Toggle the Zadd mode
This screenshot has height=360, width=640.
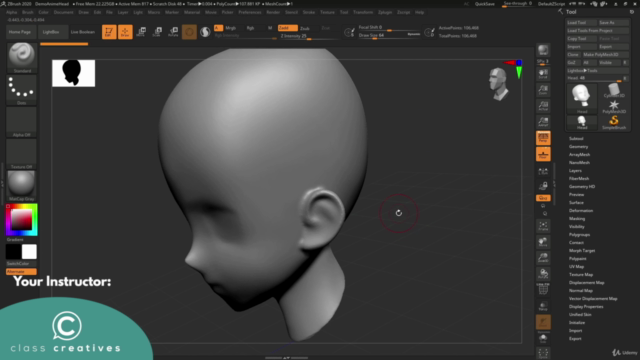click(x=287, y=28)
